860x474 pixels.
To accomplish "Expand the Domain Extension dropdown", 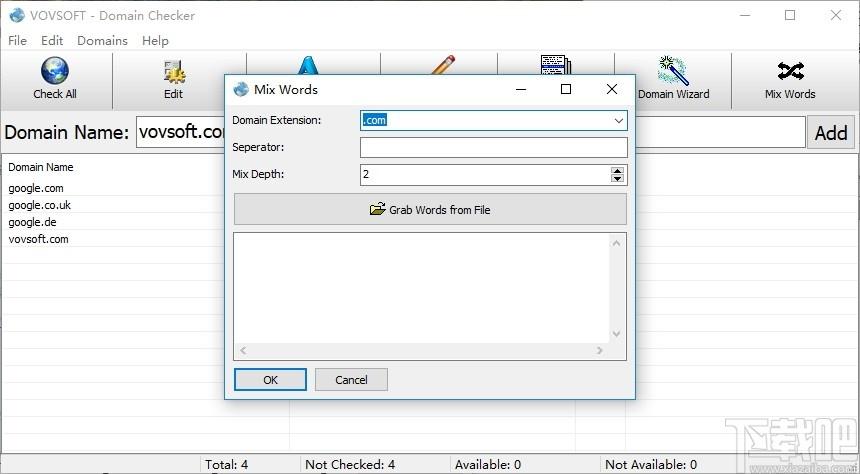I will [x=619, y=121].
